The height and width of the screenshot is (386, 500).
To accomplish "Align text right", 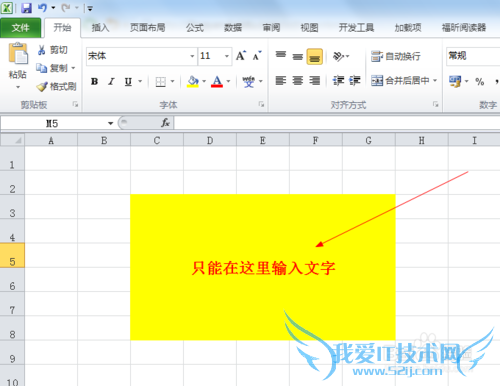I will pyautogui.click(x=315, y=81).
